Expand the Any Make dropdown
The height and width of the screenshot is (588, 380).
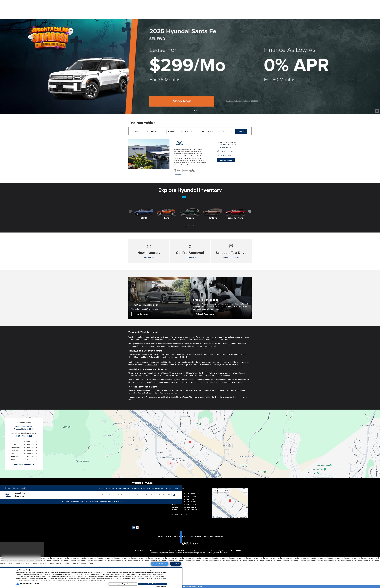(x=175, y=131)
